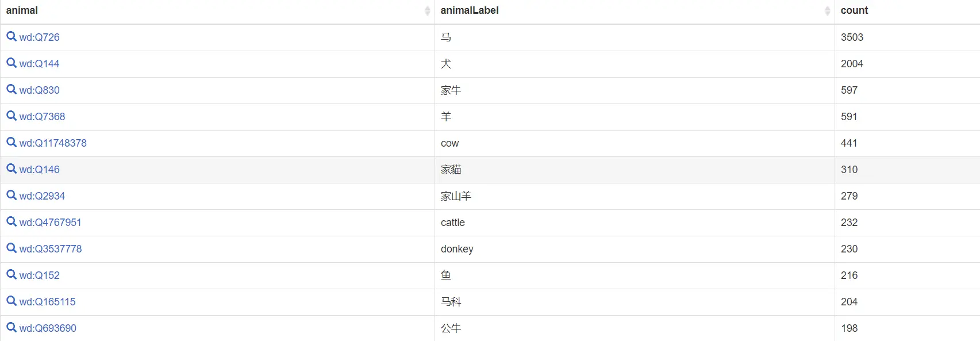Follow the wd:Q165115 link
Screen dimensions: 980x341
[47, 302]
